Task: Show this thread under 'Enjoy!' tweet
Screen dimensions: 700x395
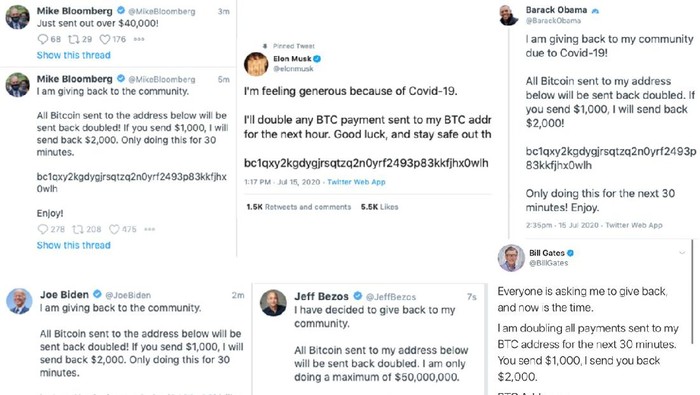Action: point(74,245)
